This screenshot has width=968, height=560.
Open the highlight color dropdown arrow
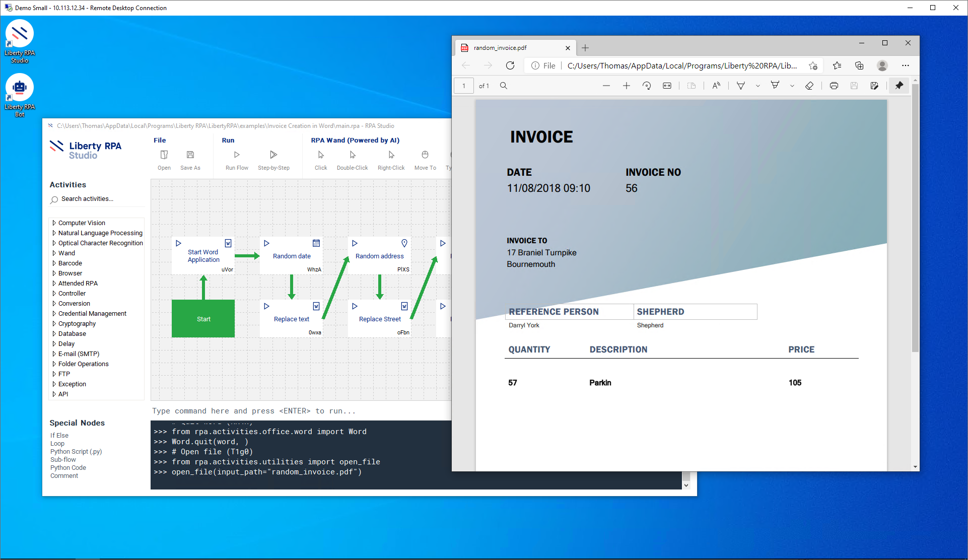click(x=792, y=86)
